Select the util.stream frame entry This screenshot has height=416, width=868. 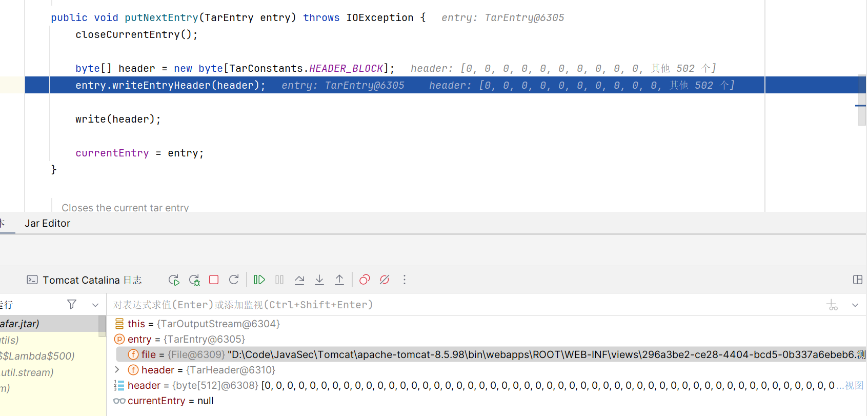pos(27,372)
